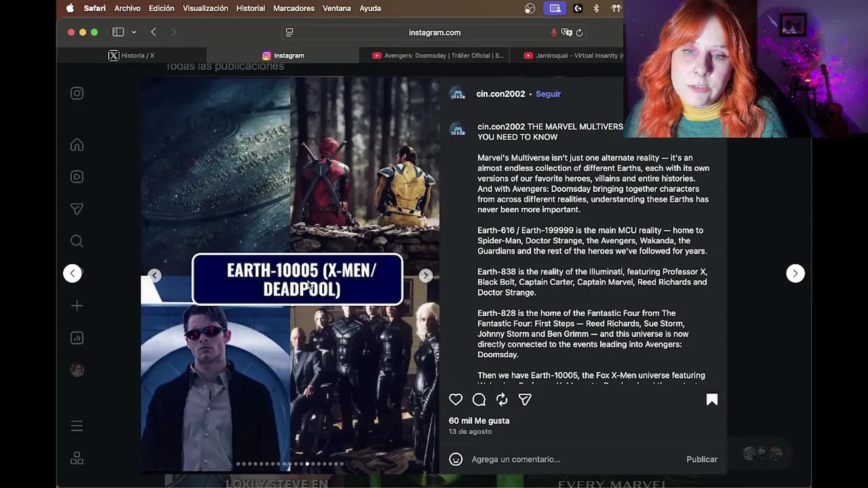Open the More hamburger menu in the sidebar
The image size is (868, 488).
[77, 426]
